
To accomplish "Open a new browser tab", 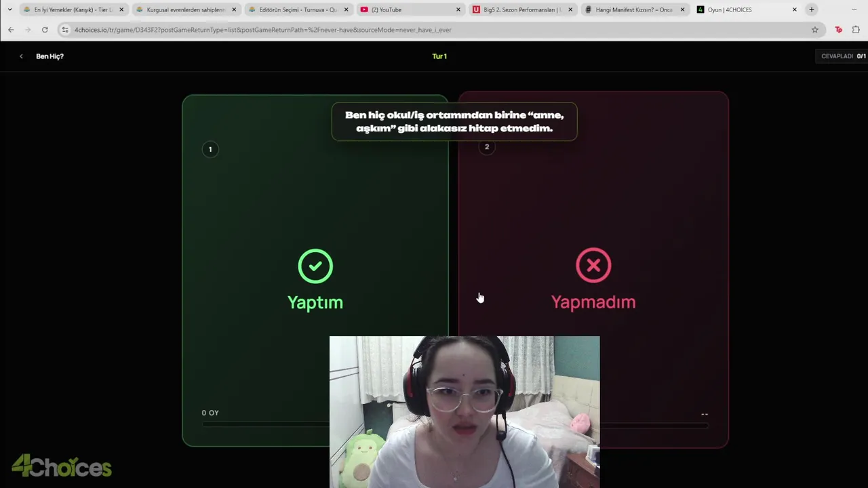I will click(812, 9).
